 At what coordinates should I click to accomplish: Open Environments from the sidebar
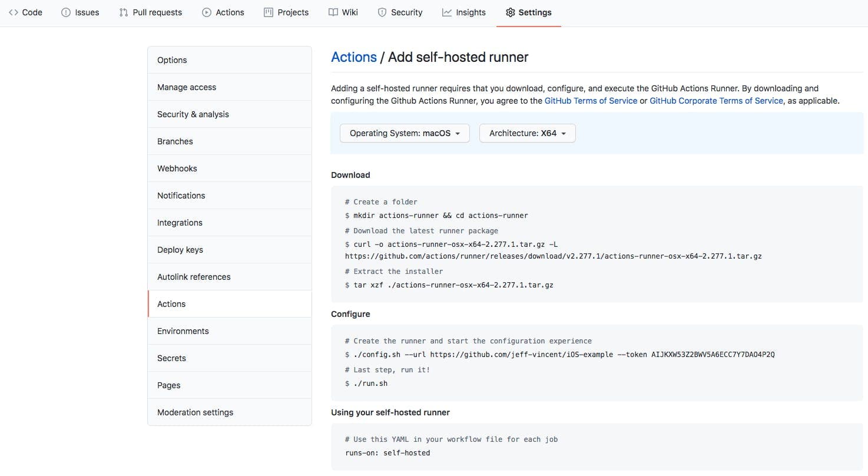click(183, 330)
